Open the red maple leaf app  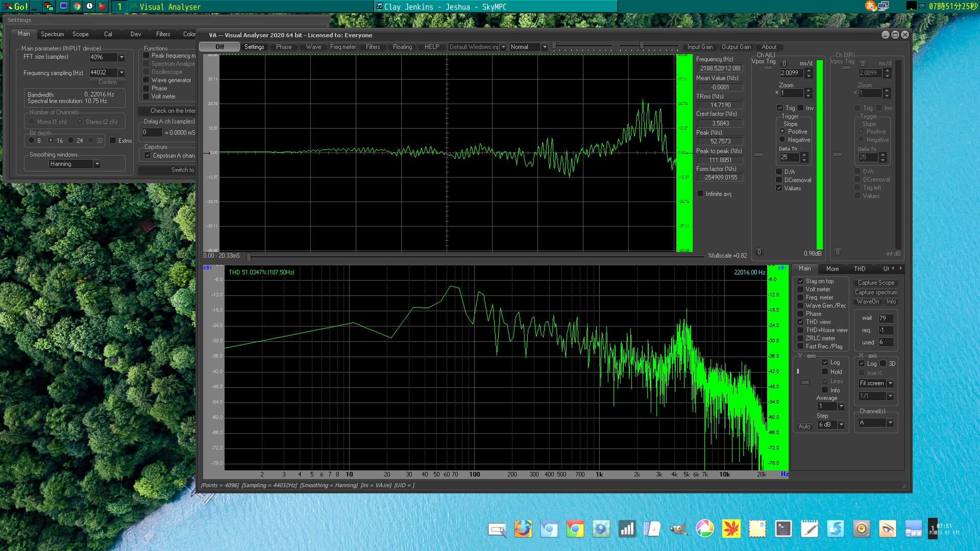[731, 529]
